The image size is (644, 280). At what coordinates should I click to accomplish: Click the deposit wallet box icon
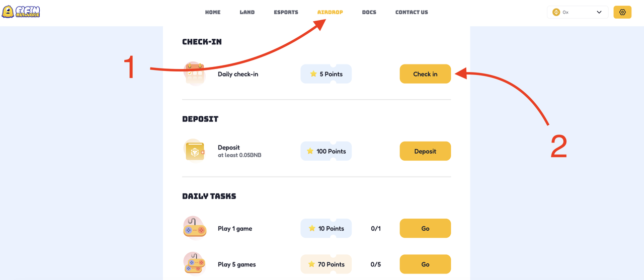point(194,151)
